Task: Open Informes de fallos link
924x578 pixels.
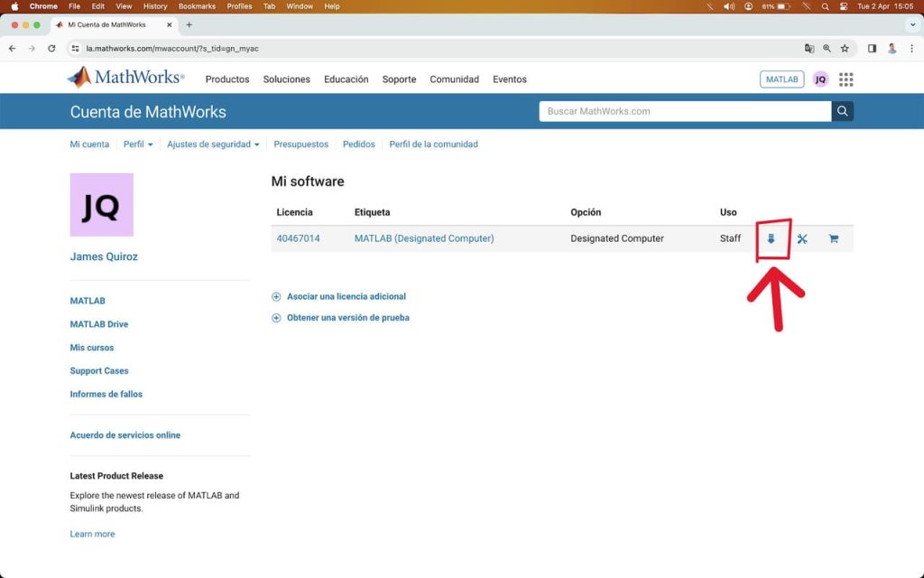Action: [x=106, y=394]
